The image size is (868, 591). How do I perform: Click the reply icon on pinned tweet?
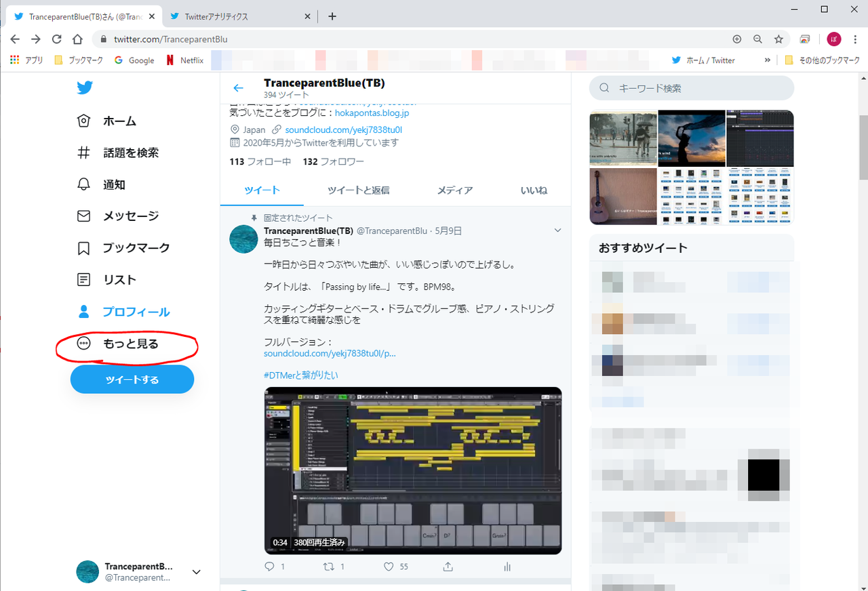[x=269, y=567]
